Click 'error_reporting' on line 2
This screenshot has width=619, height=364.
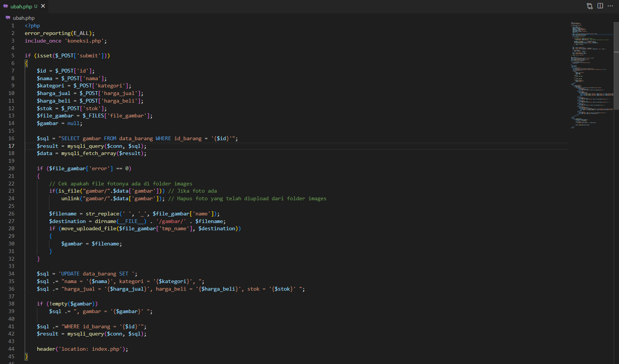[x=48, y=33]
